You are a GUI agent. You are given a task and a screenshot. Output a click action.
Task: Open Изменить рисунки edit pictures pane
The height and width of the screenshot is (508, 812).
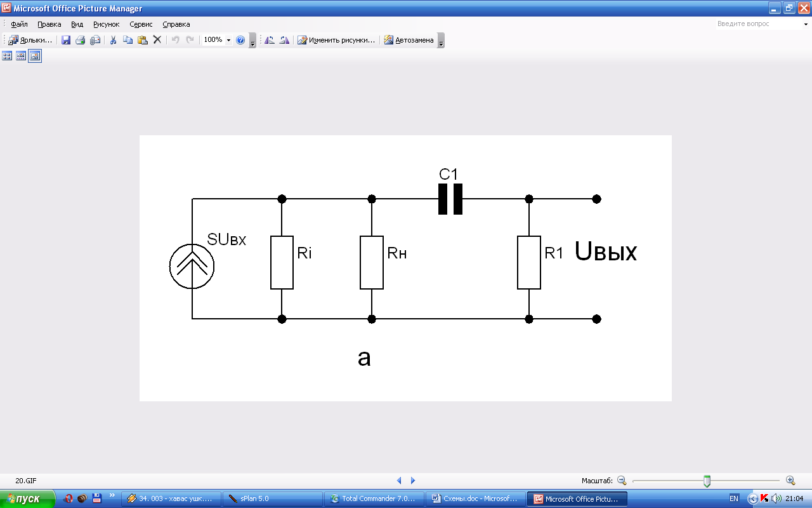point(336,40)
